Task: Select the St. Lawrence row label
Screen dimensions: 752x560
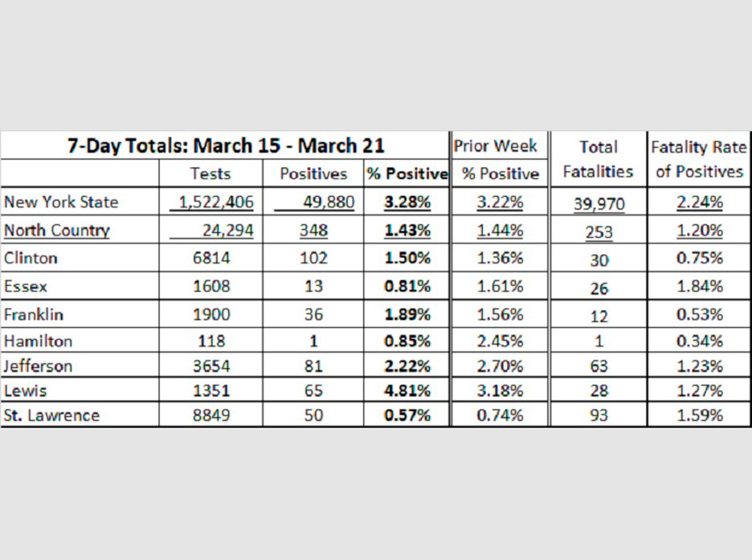Action: point(51,415)
